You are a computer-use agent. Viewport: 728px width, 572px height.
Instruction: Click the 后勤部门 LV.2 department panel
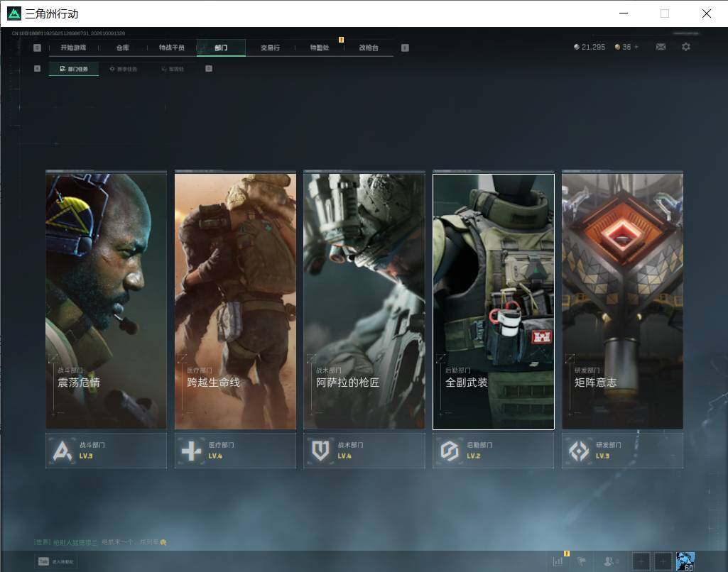(494, 451)
